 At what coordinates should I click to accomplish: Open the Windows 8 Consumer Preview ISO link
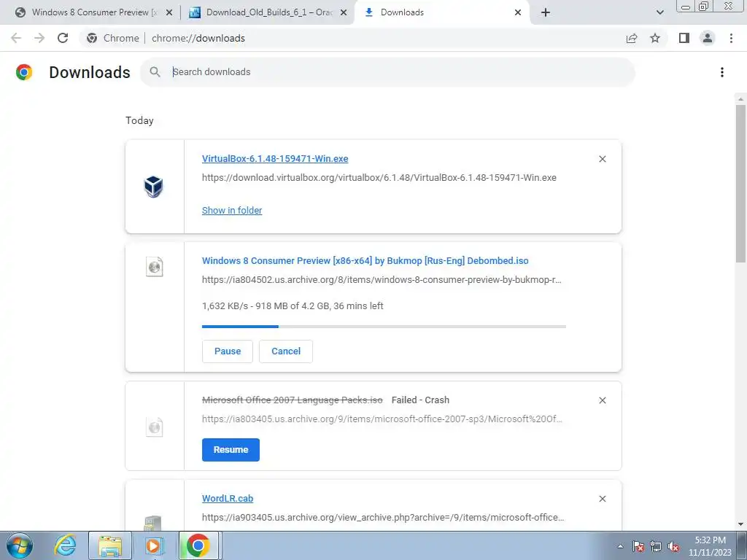pyautogui.click(x=365, y=261)
